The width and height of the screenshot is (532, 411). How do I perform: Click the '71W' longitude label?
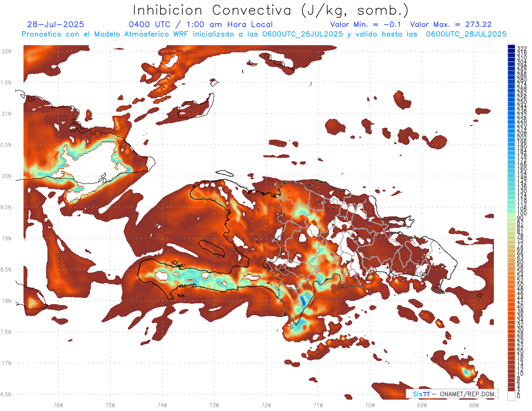[x=318, y=404]
